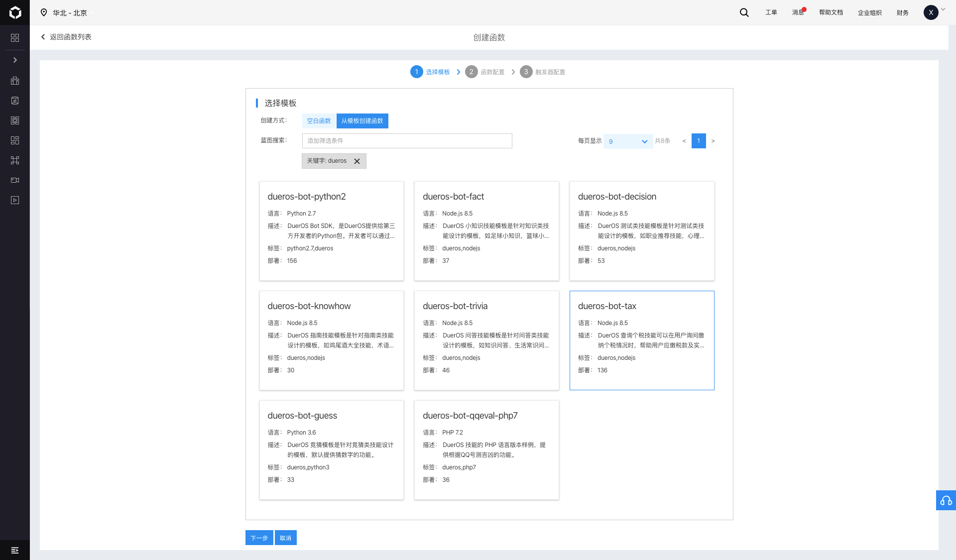Open the building-shaped sidebar icon
The width and height of the screenshot is (956, 560).
pyautogui.click(x=15, y=81)
